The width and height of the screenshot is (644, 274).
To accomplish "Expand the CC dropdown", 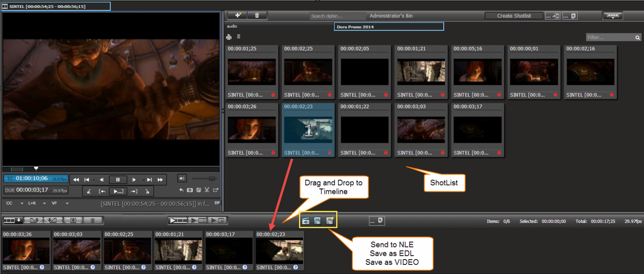I will point(22,204).
